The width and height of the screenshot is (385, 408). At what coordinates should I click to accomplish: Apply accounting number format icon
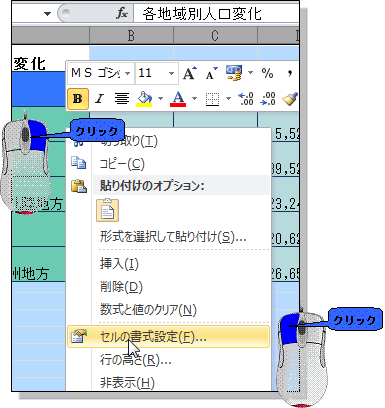tap(234, 73)
